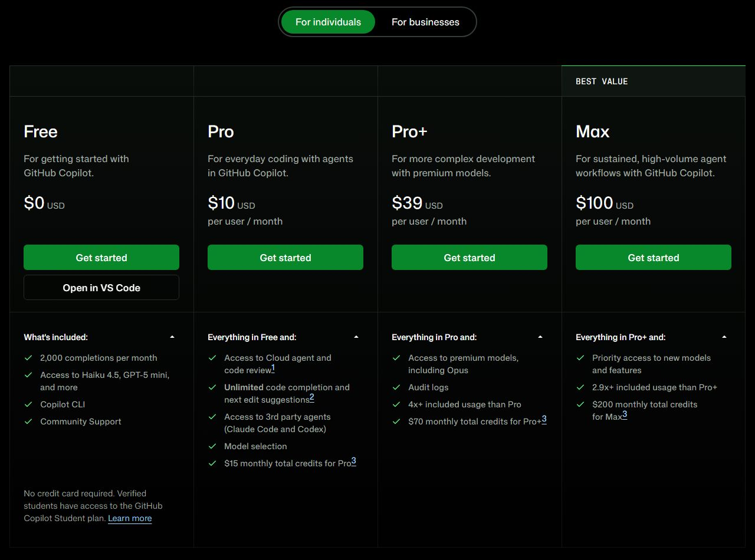Click the What's included heading text
Screen dimensions: 755x560
click(55, 337)
